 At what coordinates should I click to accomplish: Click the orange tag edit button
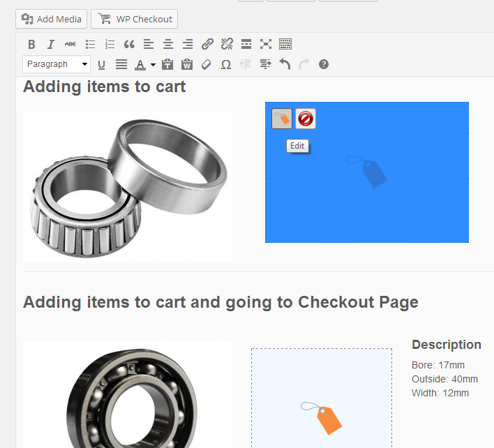tap(282, 119)
